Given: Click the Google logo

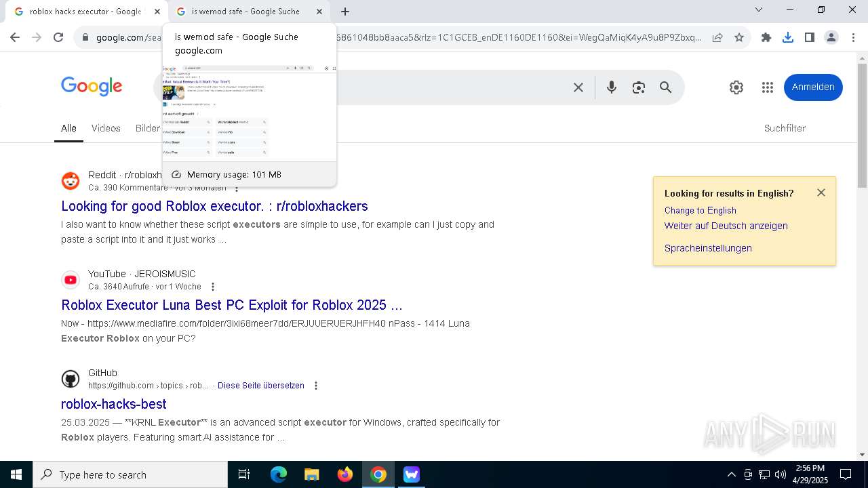Looking at the screenshot, I should 92,86.
